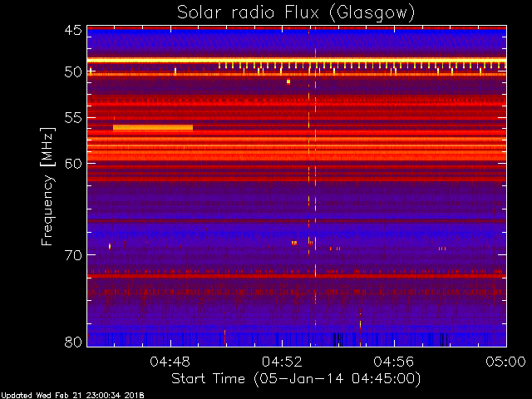
Task: Click the 'Frequency [MHz]' axis label
Action: 47,186
